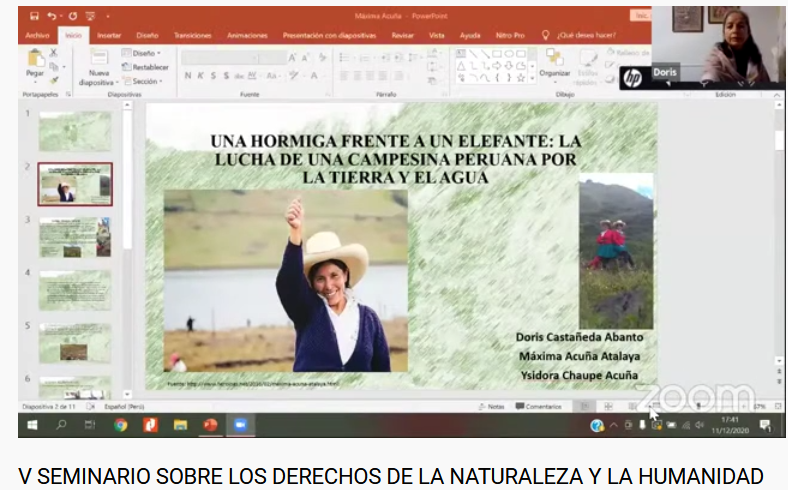
Task: Switch to the Transiciones tab
Action: coord(192,35)
